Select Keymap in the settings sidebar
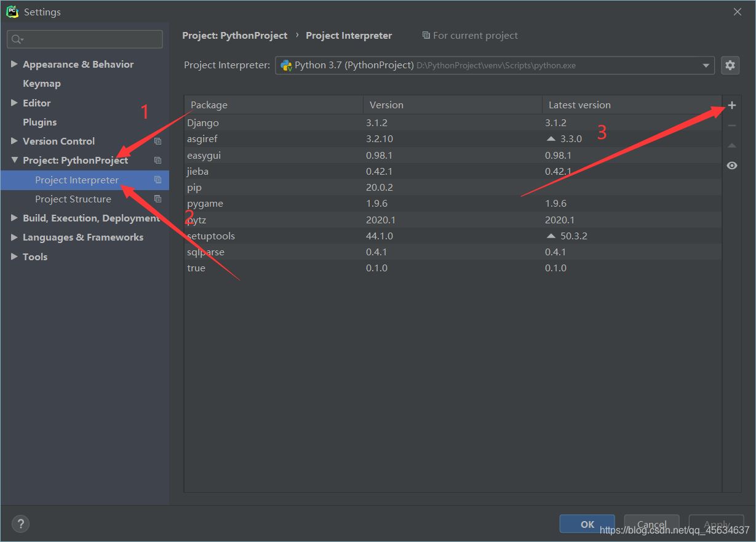 click(41, 83)
